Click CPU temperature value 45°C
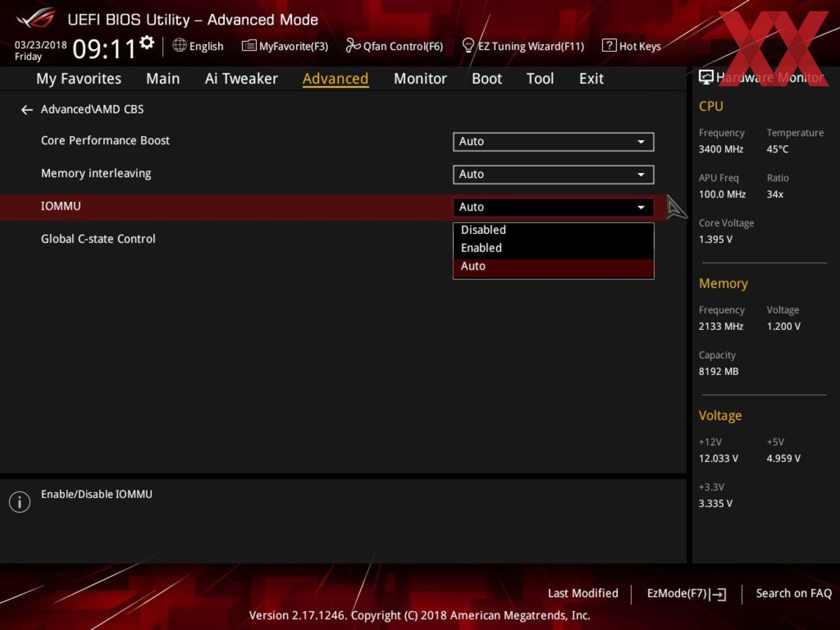Screen dimensions: 840x630 (778, 149)
